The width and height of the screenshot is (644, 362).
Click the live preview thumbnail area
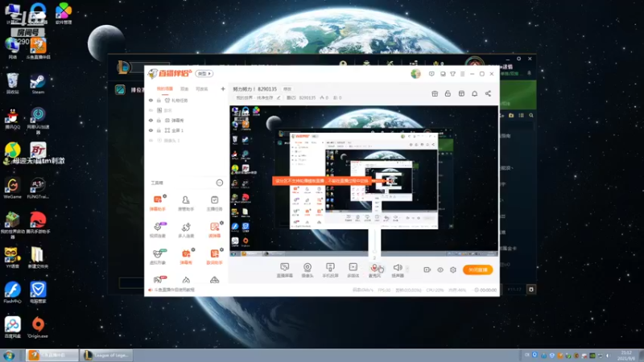point(364,181)
